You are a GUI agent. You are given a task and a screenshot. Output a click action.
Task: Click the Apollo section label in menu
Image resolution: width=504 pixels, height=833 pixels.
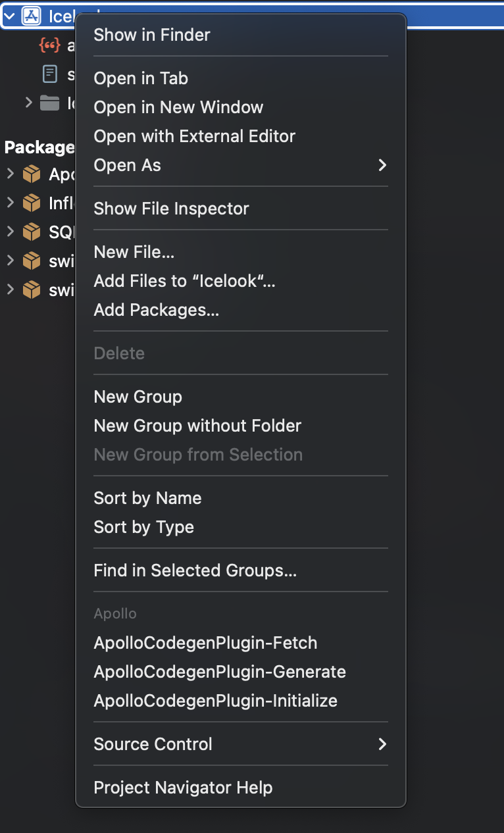click(x=115, y=613)
